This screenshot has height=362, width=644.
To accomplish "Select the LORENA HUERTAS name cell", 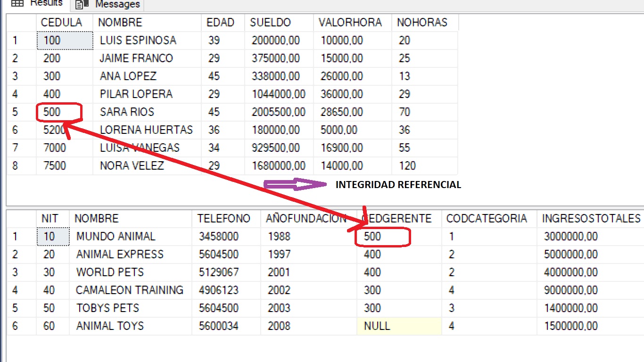I will [x=147, y=130].
